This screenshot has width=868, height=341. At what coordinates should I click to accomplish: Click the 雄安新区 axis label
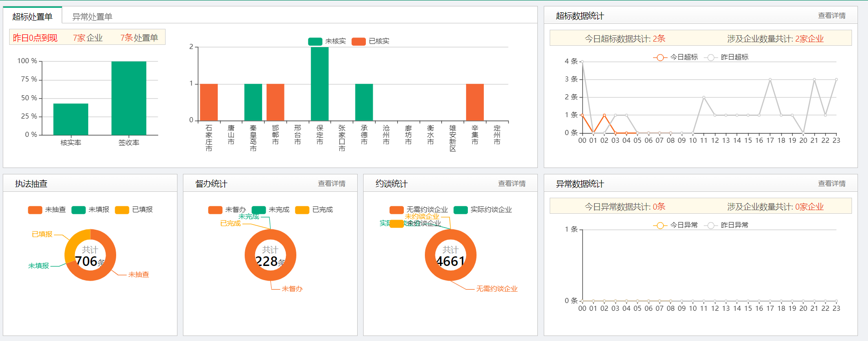(453, 138)
